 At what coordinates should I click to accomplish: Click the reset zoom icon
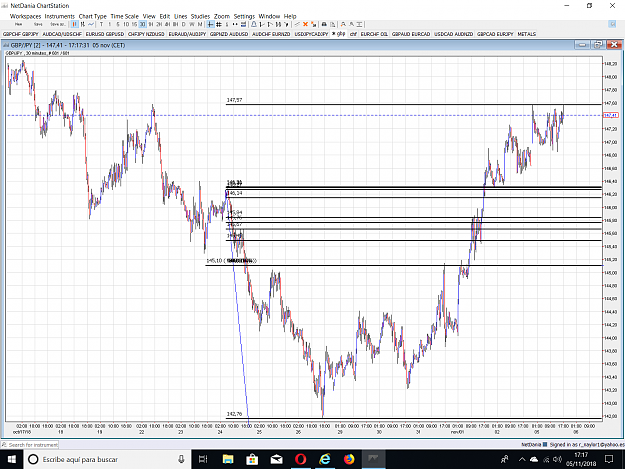(359, 24)
